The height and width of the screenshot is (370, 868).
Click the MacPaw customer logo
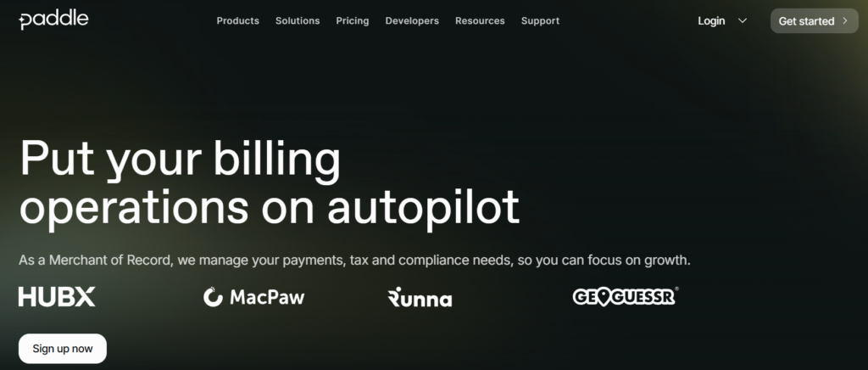coord(254,297)
